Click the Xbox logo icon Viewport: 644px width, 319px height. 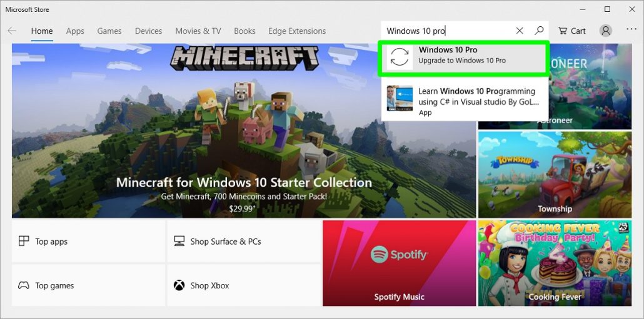point(179,285)
